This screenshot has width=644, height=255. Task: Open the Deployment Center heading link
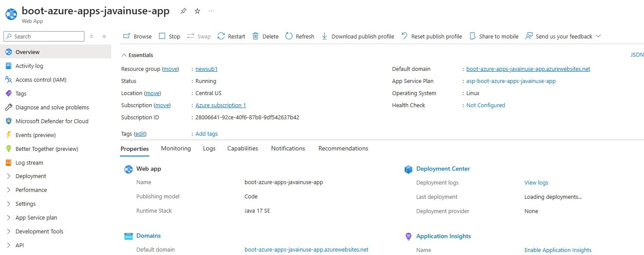pyautogui.click(x=443, y=169)
